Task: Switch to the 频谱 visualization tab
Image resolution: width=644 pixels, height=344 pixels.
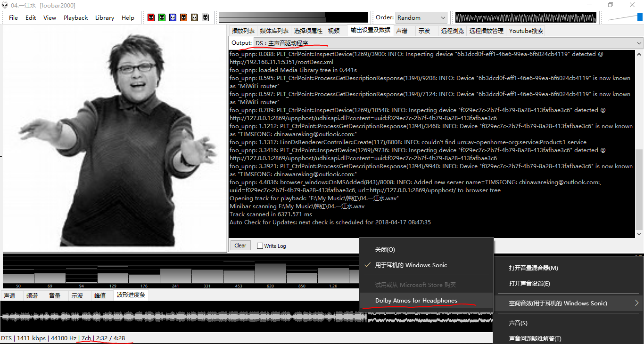Action: (32, 296)
